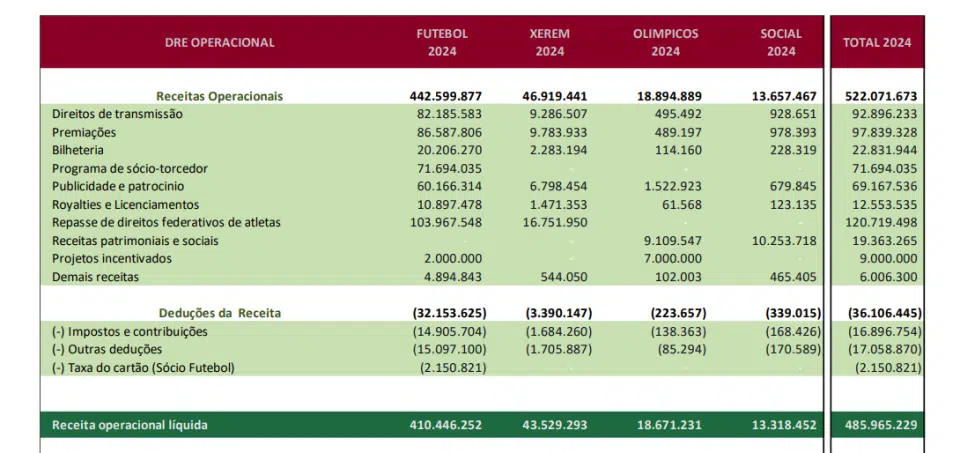Click the Royalties e Licenciamentos row label
Screen dimensions: 960x453
[x=126, y=204]
